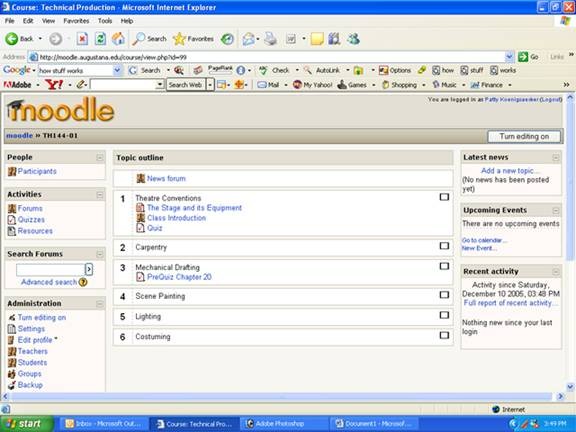576x432 pixels.
Task: Open the Tools menu
Action: [x=105, y=21]
